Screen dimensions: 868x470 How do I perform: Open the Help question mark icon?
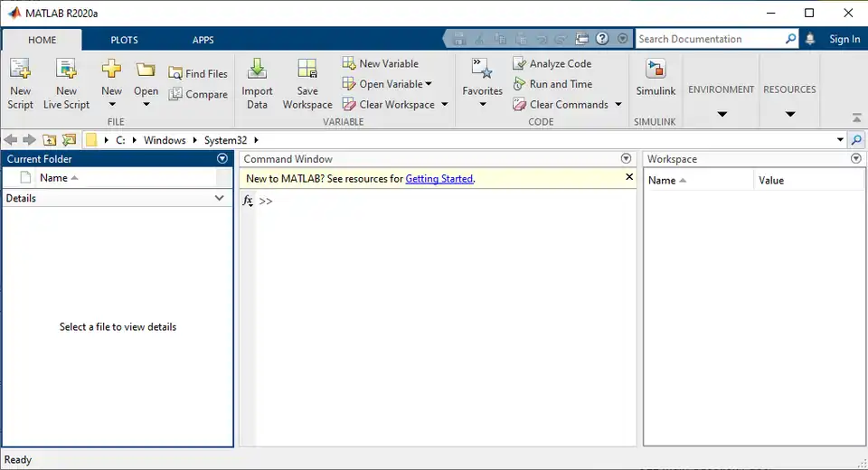point(601,39)
